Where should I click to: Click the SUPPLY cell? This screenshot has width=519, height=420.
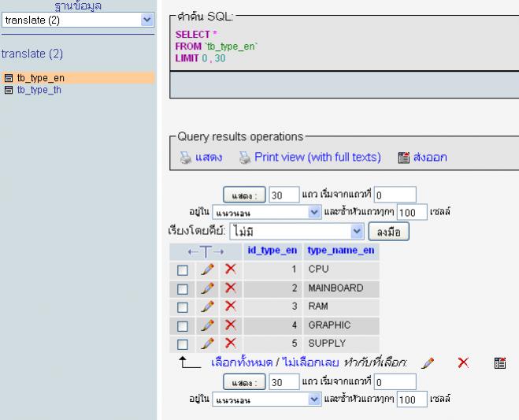tap(341, 344)
